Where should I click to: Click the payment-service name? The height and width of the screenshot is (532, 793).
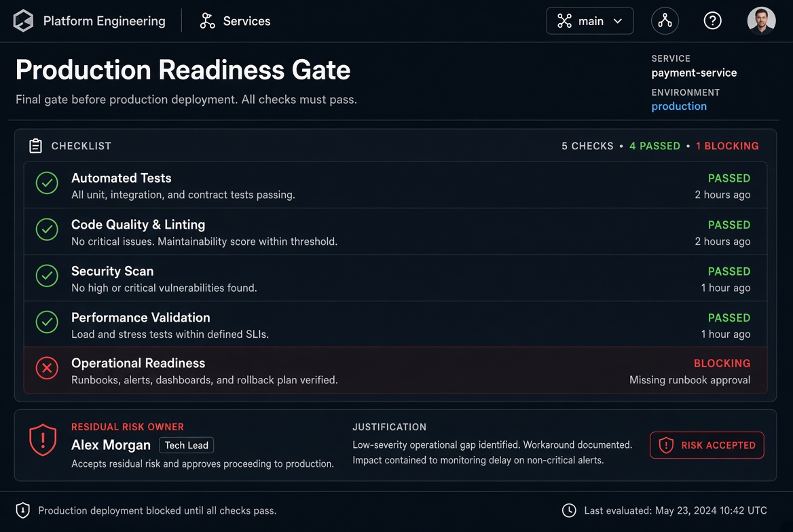coord(694,73)
